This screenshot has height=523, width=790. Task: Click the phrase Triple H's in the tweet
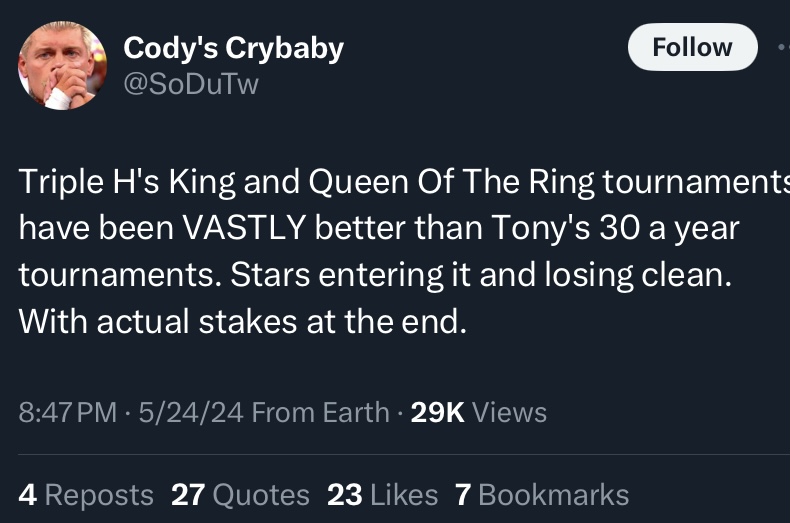89,181
